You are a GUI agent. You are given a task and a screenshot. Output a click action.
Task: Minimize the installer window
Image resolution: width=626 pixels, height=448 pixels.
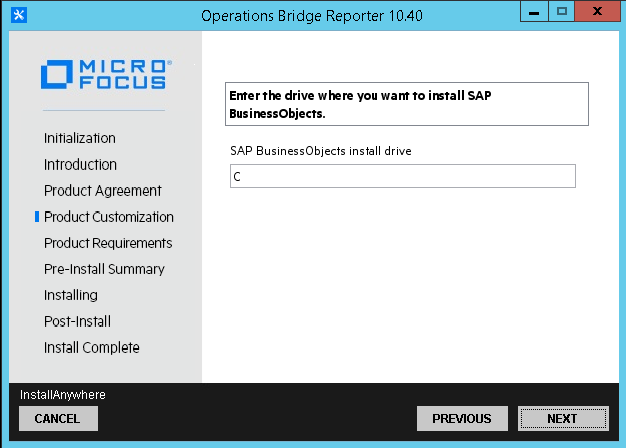pyautogui.click(x=534, y=12)
